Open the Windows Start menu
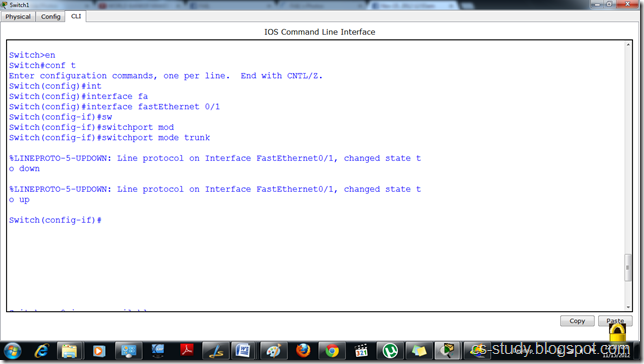The width and height of the screenshot is (644, 364). click(12, 351)
